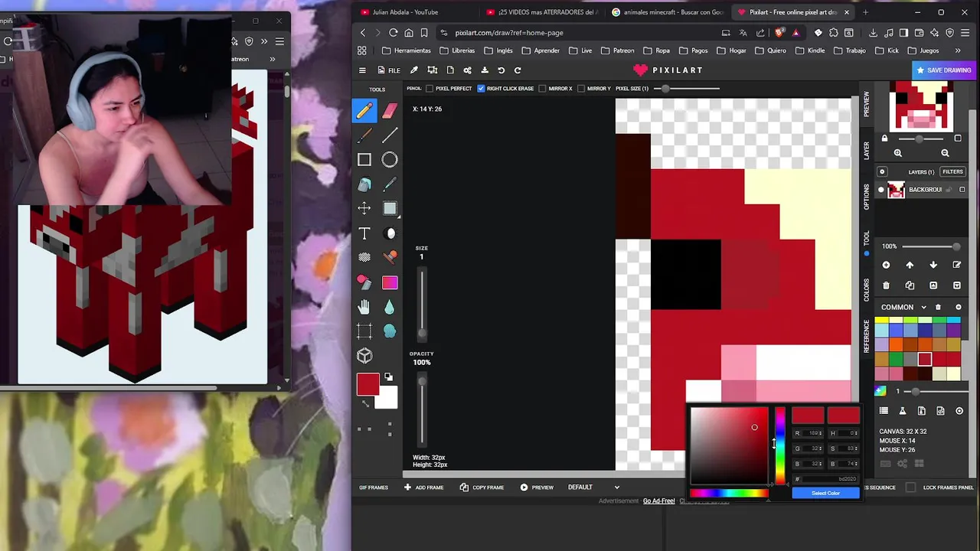
Task: Click the browser address bar URL
Action: pos(509,33)
